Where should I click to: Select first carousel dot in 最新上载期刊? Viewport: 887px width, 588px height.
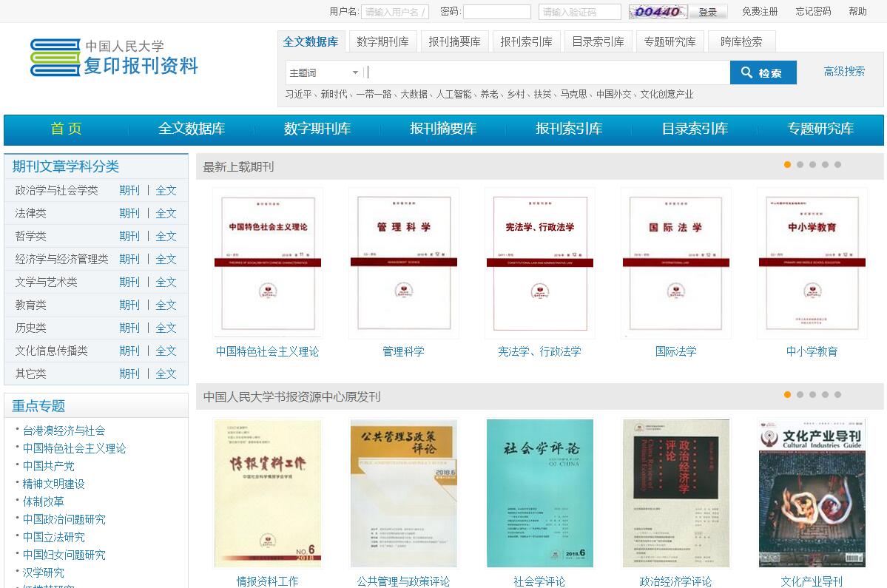click(x=787, y=165)
